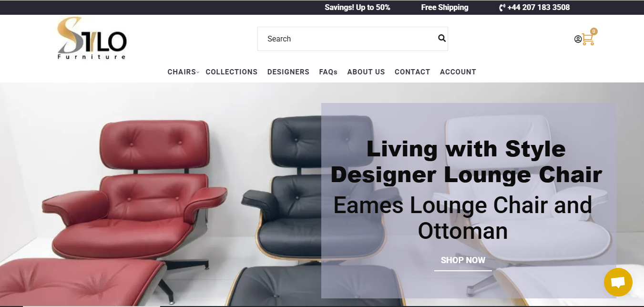
Task: Click the Free Shipping link
Action: tap(445, 8)
